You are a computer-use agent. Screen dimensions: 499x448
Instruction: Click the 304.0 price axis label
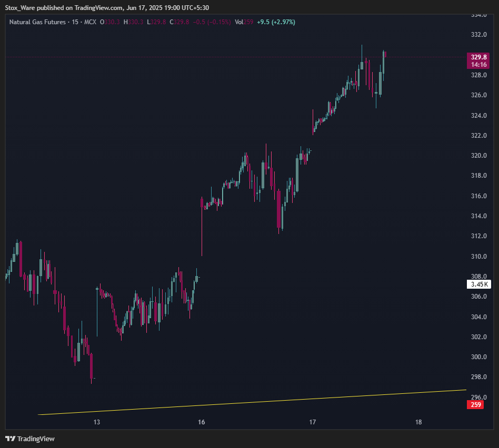478,317
